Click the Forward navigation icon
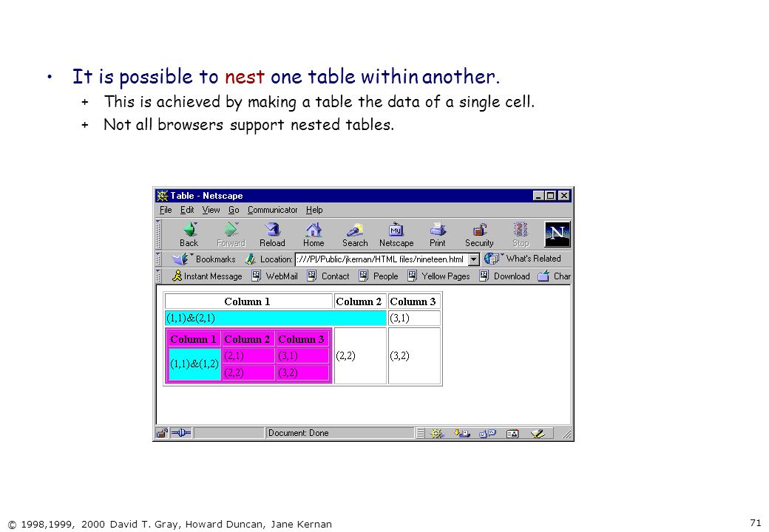769x532 pixels. [231, 229]
